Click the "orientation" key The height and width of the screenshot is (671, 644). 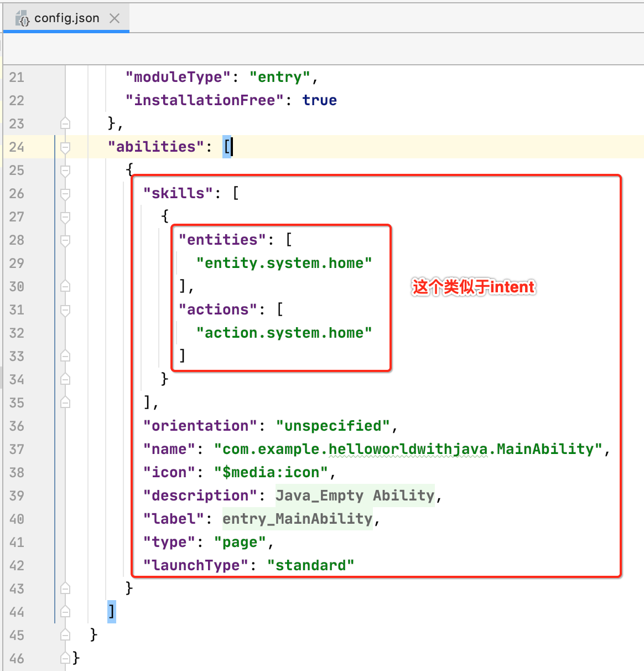200,426
